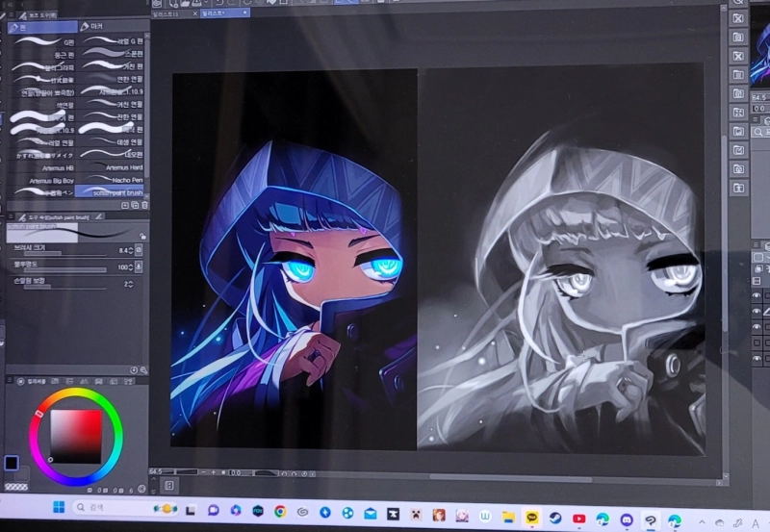The width and height of the screenshot is (770, 532).
Task: Expand the opacity setting dropdown button
Action: point(139,266)
